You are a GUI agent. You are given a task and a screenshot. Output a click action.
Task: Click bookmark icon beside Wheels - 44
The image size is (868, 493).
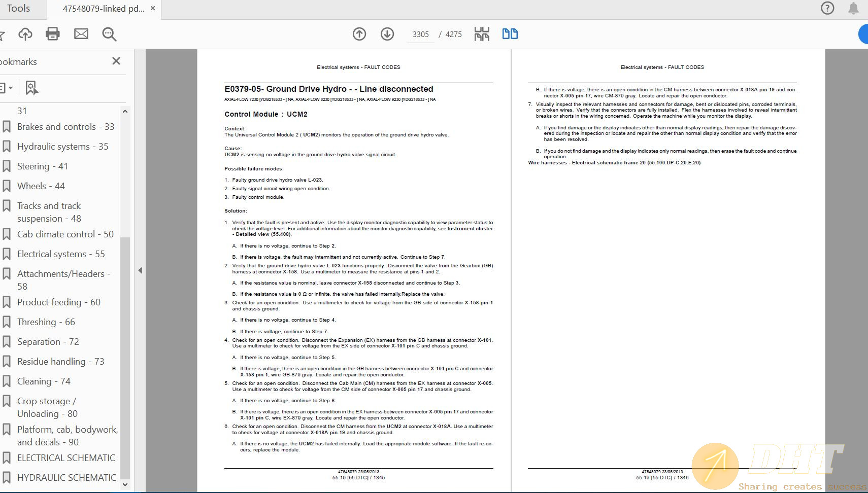[x=7, y=186]
